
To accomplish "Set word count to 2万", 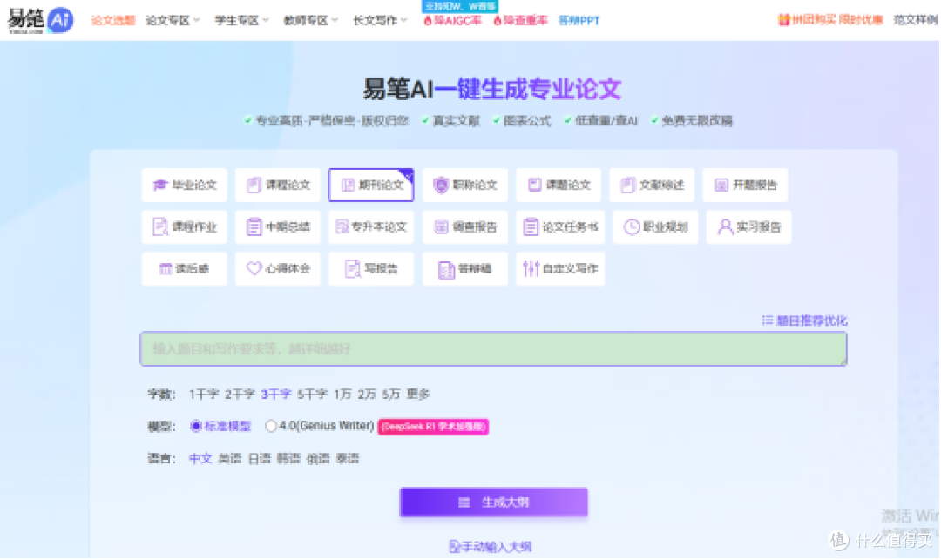I will 367,395.
